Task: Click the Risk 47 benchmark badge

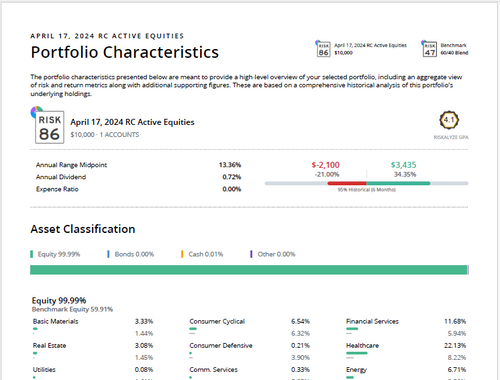Action: coord(430,49)
